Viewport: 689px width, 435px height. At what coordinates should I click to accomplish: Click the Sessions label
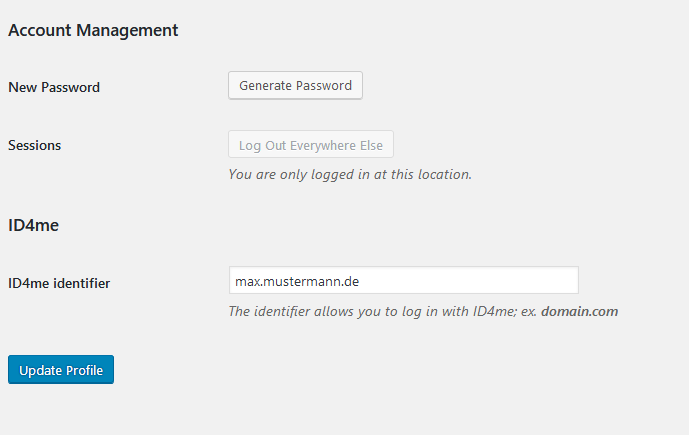tap(35, 145)
